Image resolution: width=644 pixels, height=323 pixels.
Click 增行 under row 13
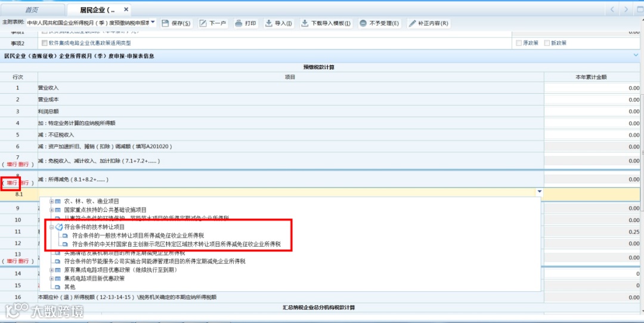[12, 261]
